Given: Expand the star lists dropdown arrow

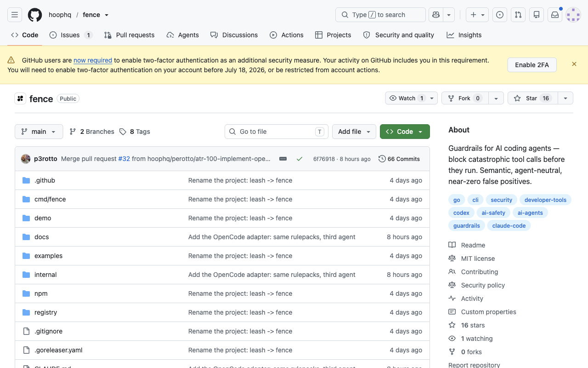Looking at the screenshot, I should [565, 98].
